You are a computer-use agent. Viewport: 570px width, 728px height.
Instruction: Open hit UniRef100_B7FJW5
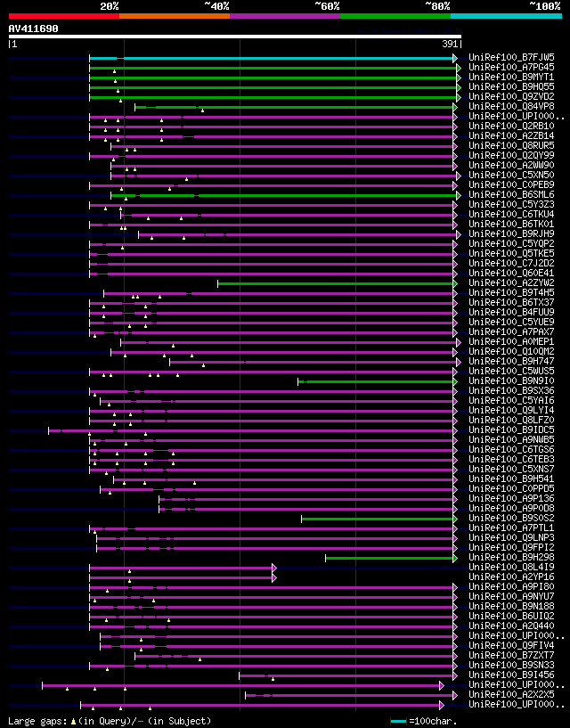(x=511, y=58)
